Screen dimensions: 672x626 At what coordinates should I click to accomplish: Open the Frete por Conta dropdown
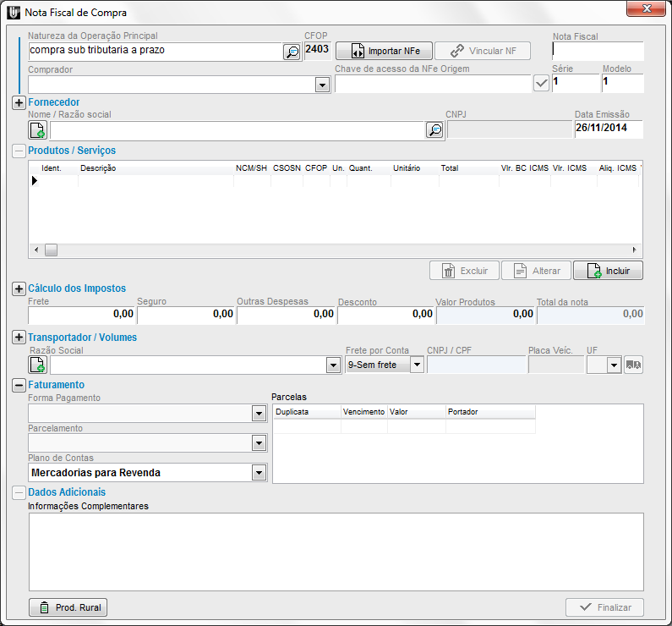(416, 365)
